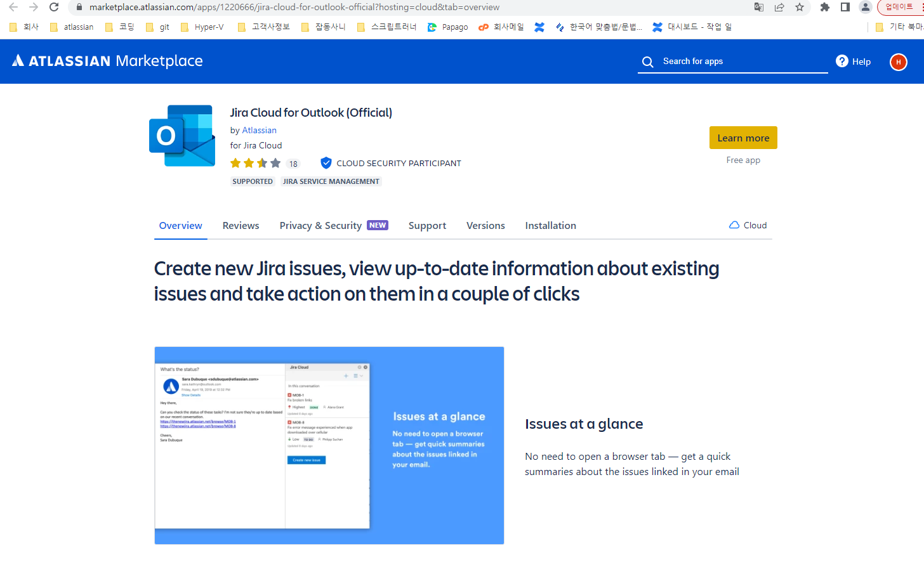Open the Privacy & Security tab
924x567 pixels.
tap(334, 226)
